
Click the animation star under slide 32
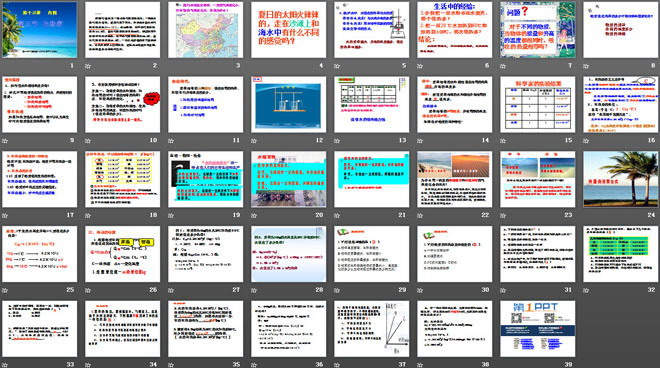click(x=586, y=290)
